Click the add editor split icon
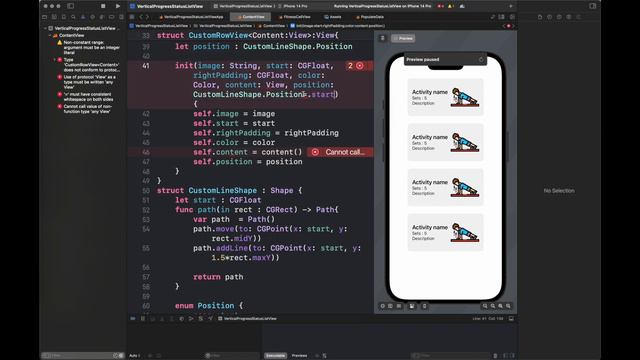The width and height of the screenshot is (640, 360). tap(512, 17)
